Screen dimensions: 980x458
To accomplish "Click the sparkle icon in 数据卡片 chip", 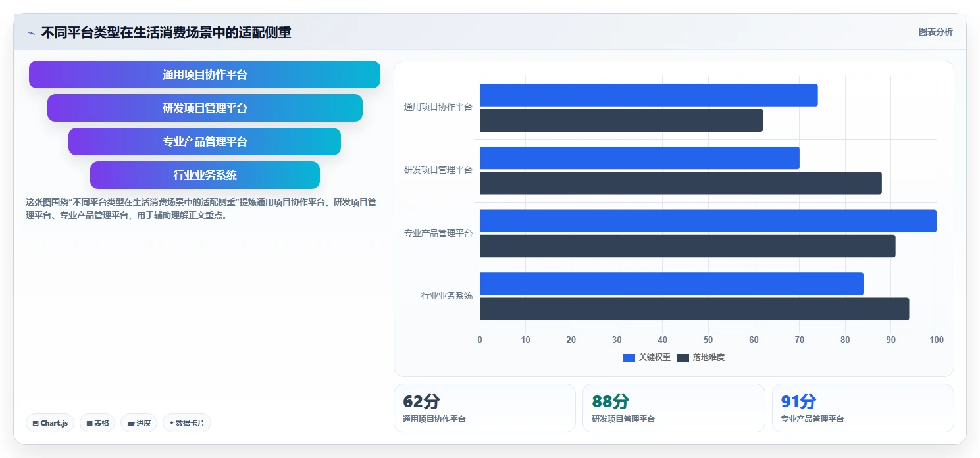I will [172, 423].
